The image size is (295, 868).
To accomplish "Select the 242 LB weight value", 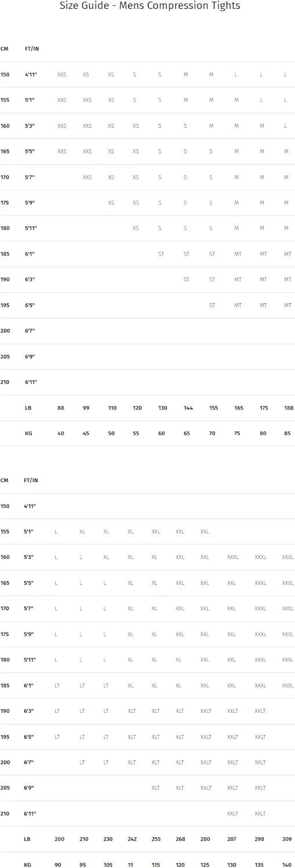I will coord(131,839).
